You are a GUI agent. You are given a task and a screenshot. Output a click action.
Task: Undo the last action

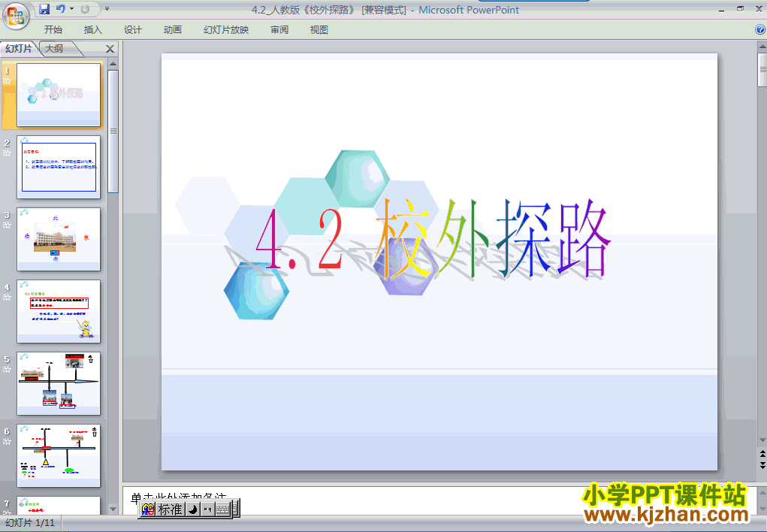pos(60,9)
